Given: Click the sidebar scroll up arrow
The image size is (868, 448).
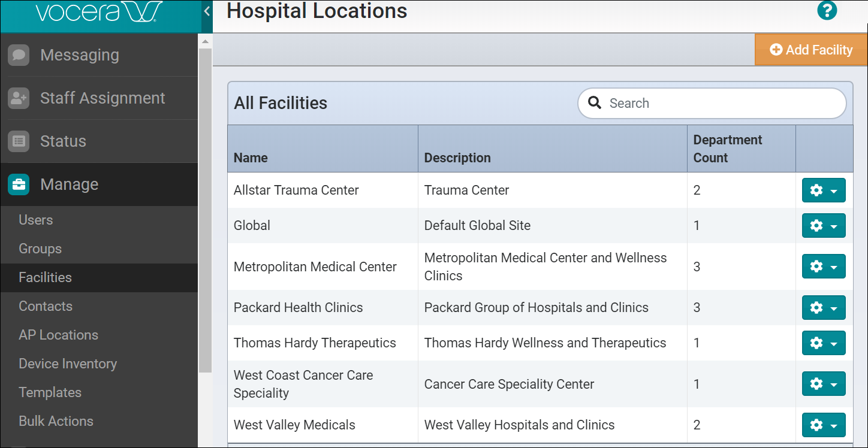Looking at the screenshot, I should pos(205,41).
